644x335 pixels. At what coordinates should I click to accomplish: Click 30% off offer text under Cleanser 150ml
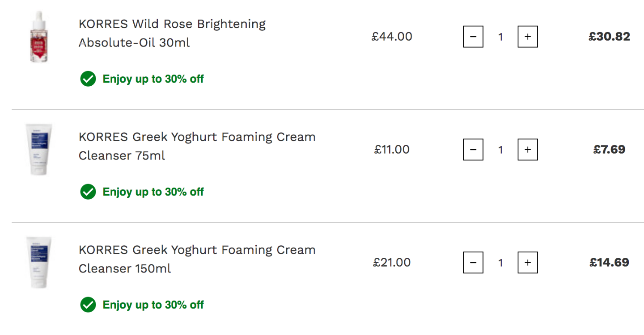[x=153, y=305]
